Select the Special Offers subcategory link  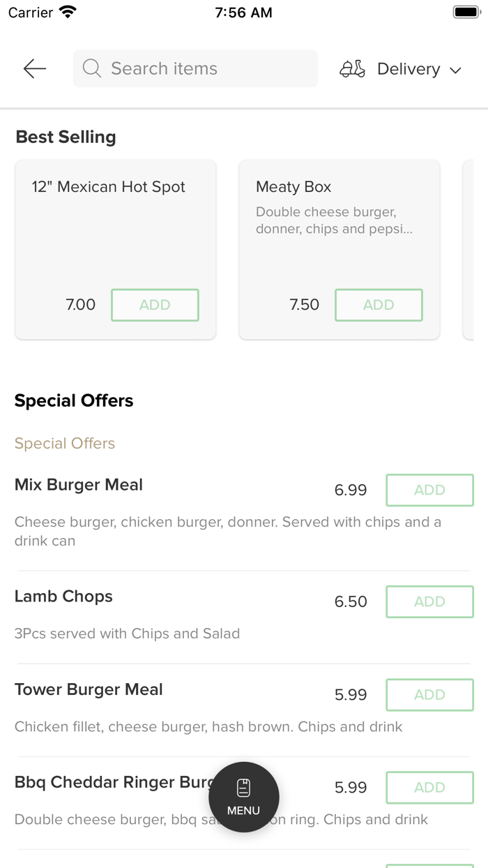point(65,443)
